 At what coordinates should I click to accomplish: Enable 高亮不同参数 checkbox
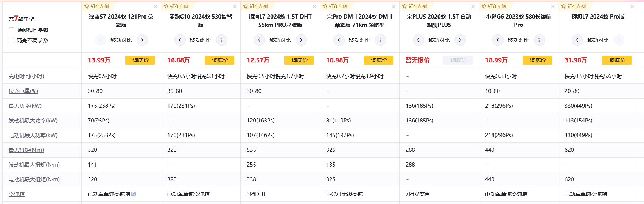pos(11,40)
